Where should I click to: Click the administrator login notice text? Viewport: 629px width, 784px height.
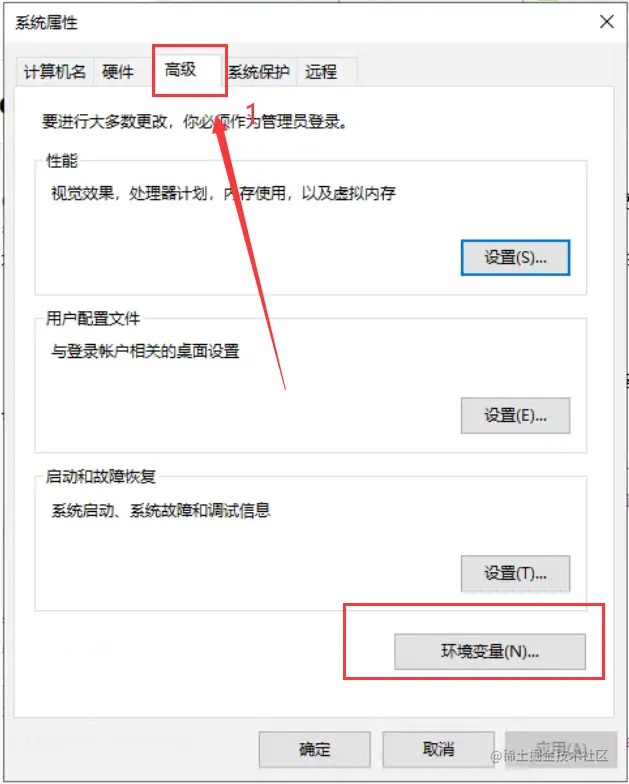pos(194,122)
